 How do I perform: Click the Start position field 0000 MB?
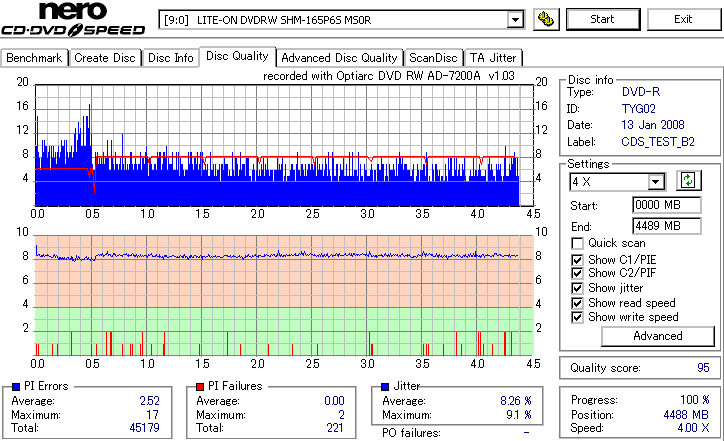pos(666,205)
